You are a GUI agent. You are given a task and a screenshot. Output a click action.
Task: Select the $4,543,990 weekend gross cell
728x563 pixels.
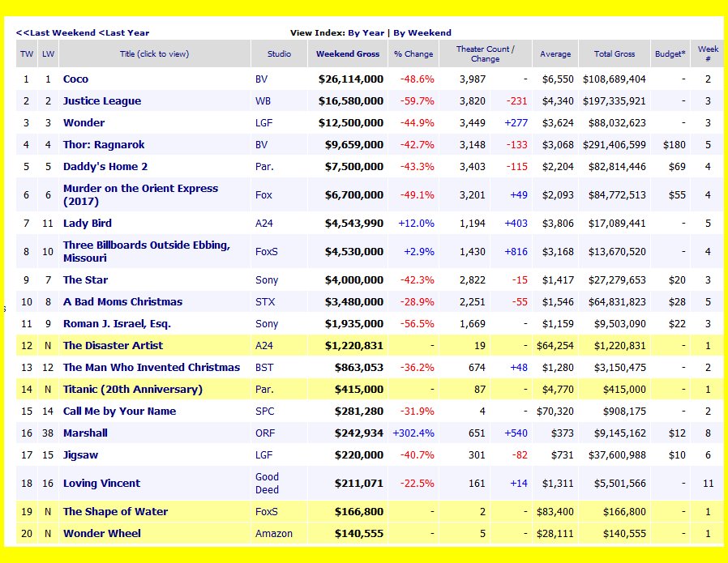click(354, 223)
